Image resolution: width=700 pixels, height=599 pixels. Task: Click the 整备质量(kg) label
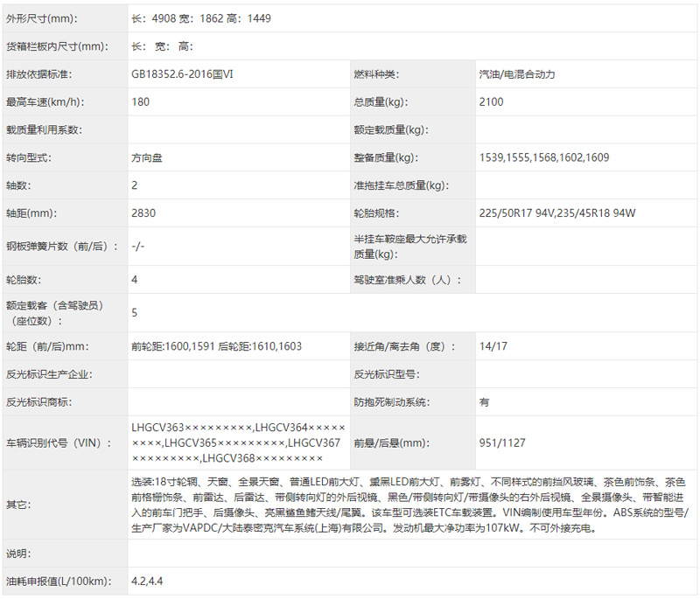click(386, 157)
